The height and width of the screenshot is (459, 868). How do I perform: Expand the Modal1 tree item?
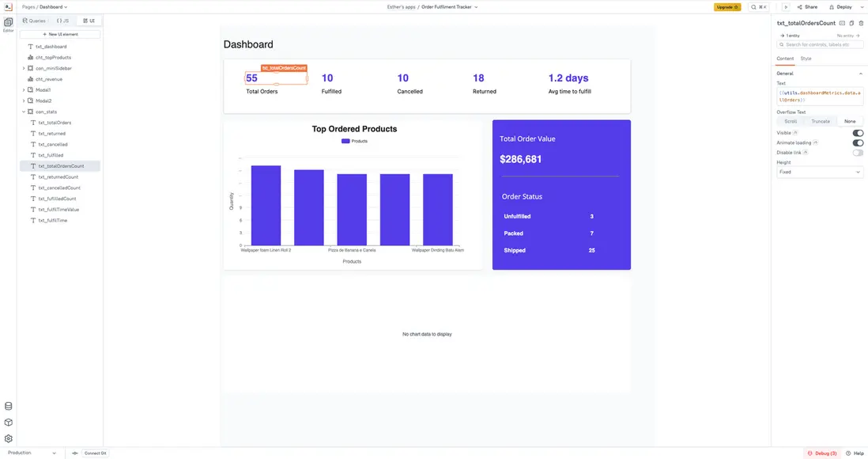click(x=24, y=89)
